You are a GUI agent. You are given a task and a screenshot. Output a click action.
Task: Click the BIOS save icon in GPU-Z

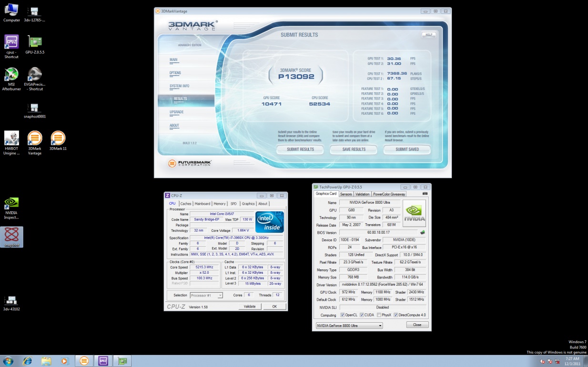click(422, 233)
